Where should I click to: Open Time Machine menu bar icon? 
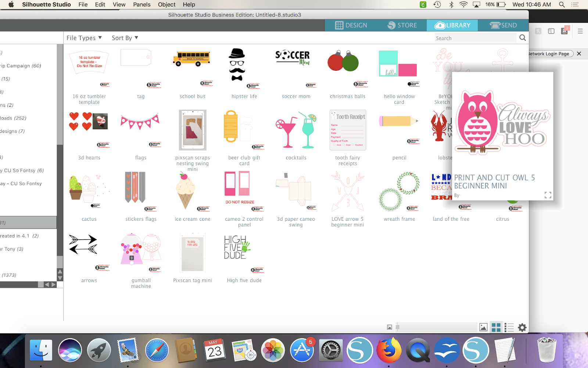click(437, 4)
